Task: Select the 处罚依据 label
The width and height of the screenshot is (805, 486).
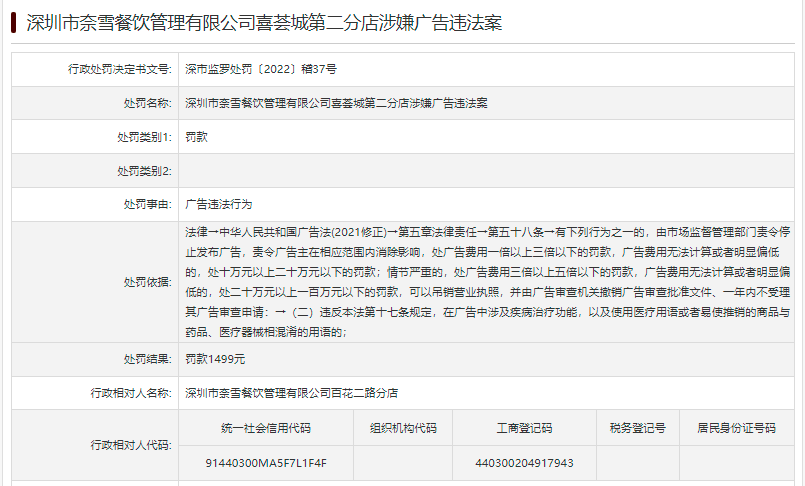Action: click(x=147, y=282)
